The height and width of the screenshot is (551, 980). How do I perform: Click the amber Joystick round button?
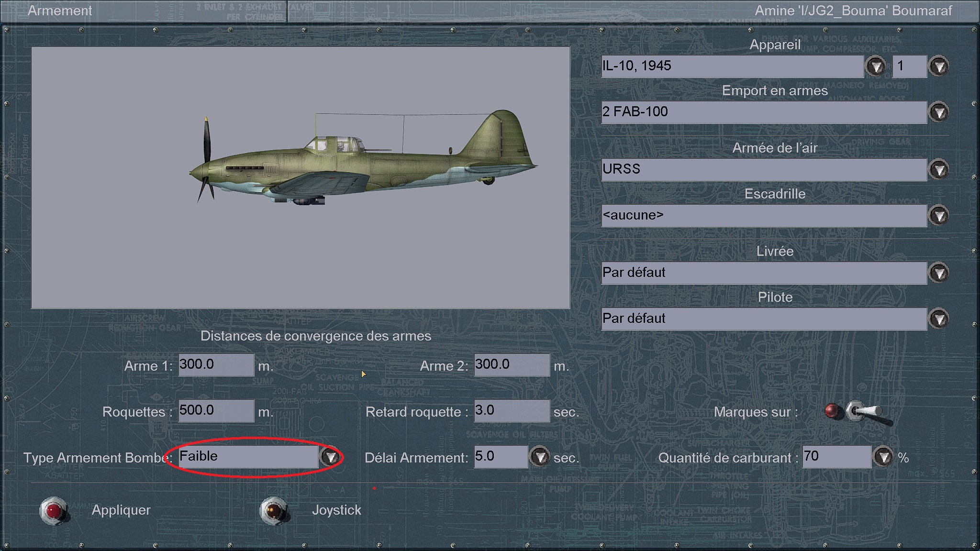274,510
